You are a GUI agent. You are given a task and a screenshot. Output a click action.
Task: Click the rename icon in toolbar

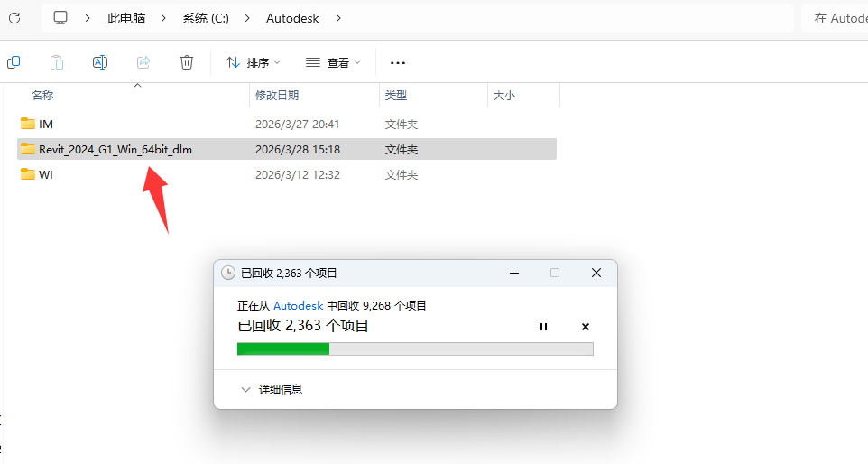99,62
